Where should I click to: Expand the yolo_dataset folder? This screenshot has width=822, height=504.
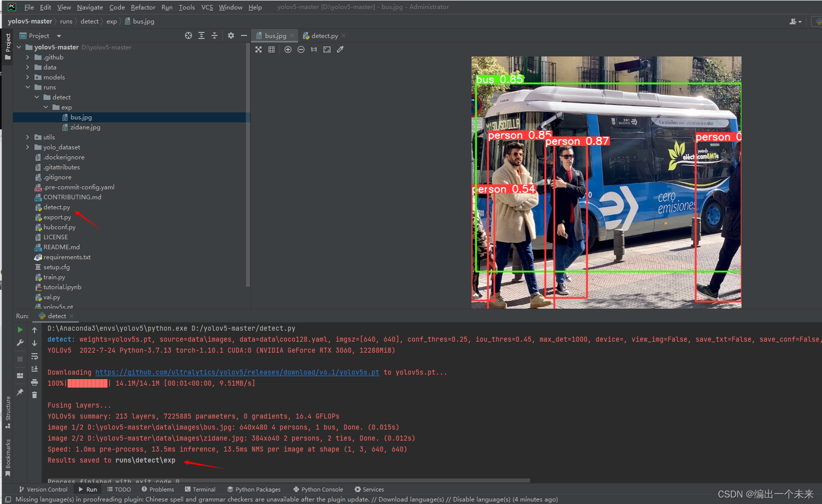point(28,147)
